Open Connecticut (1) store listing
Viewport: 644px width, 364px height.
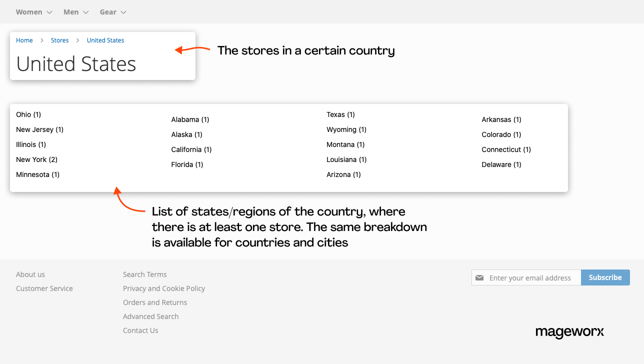click(506, 149)
